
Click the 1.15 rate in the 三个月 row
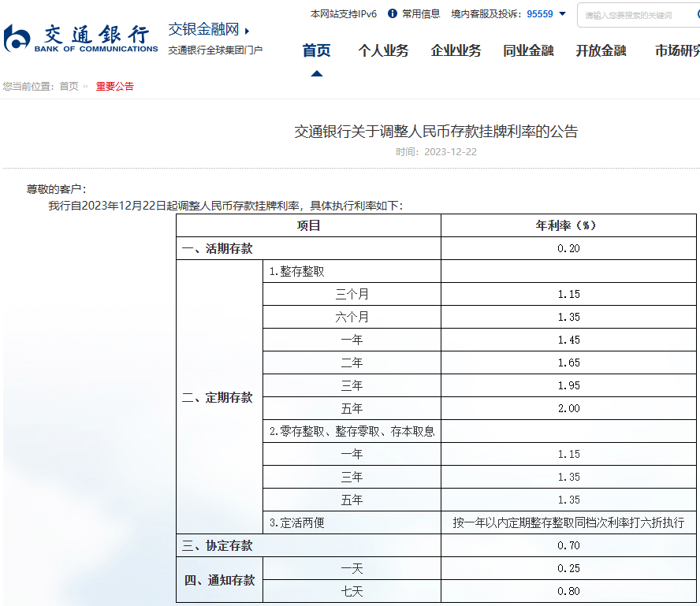point(568,294)
